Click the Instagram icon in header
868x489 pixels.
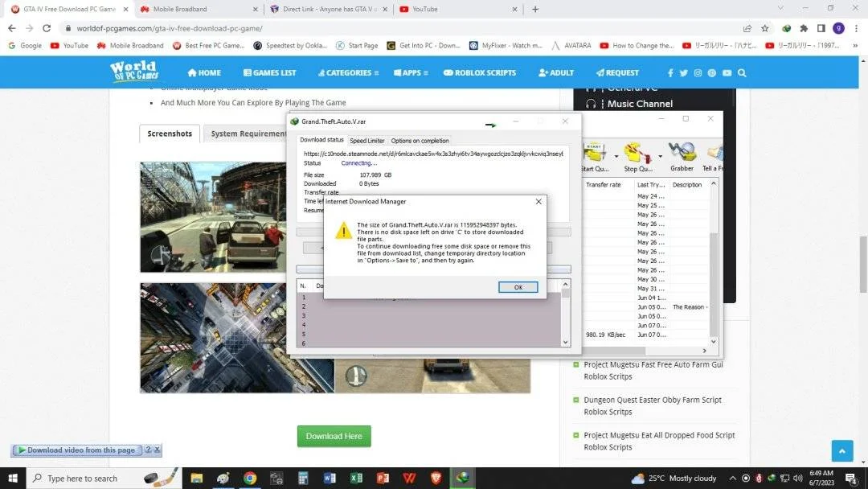tap(698, 73)
